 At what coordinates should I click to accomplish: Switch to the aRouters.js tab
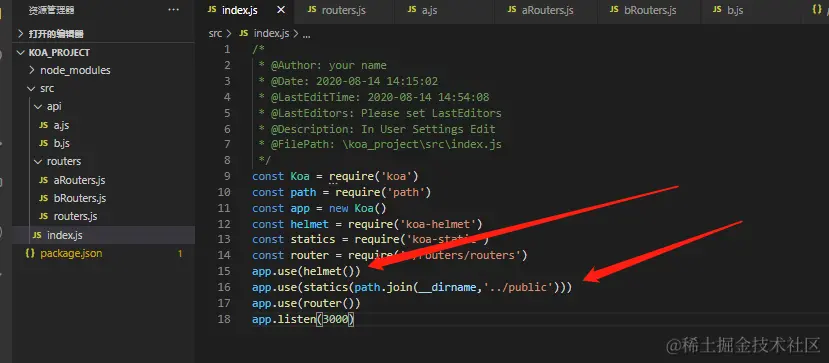point(547,10)
